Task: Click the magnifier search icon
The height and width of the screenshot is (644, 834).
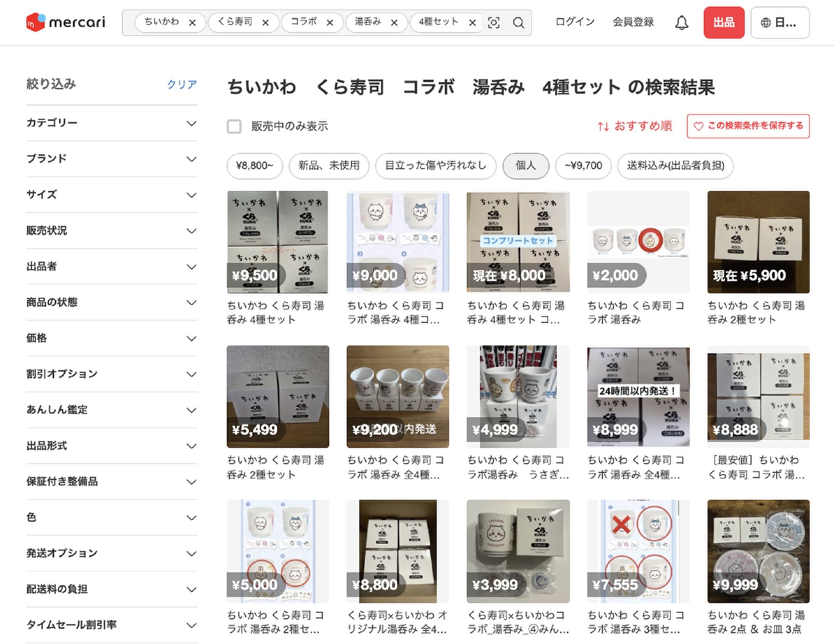Action: pyautogui.click(x=518, y=23)
